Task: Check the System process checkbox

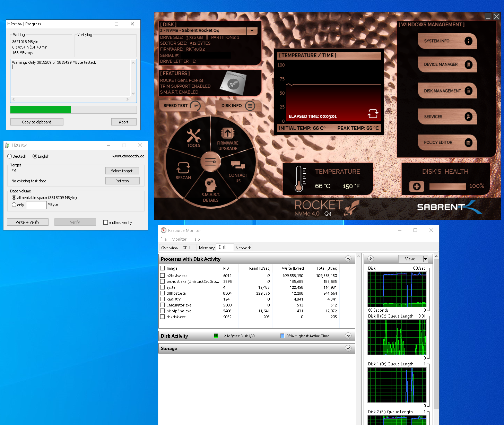Action: [162, 287]
